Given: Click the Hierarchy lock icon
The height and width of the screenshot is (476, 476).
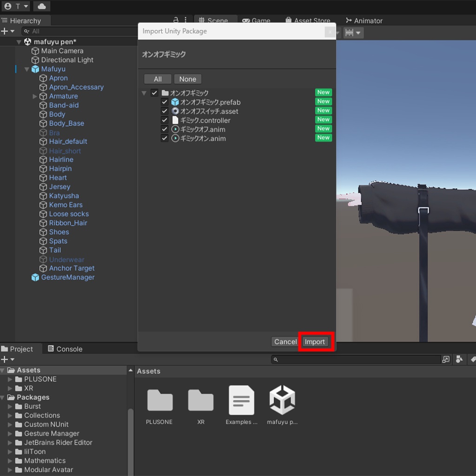Looking at the screenshot, I should pos(176,20).
